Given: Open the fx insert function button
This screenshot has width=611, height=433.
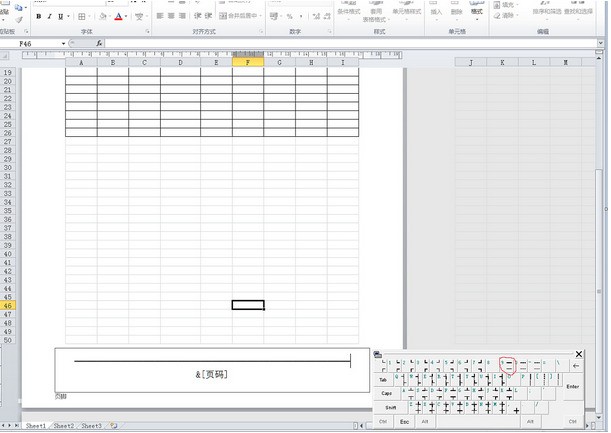Looking at the screenshot, I should click(x=99, y=43).
